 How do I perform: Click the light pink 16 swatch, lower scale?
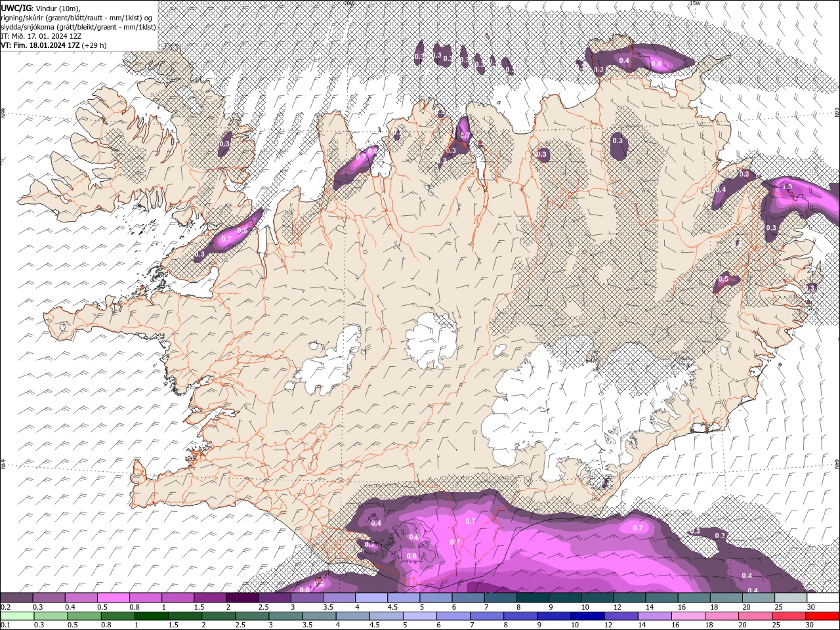pos(687,616)
